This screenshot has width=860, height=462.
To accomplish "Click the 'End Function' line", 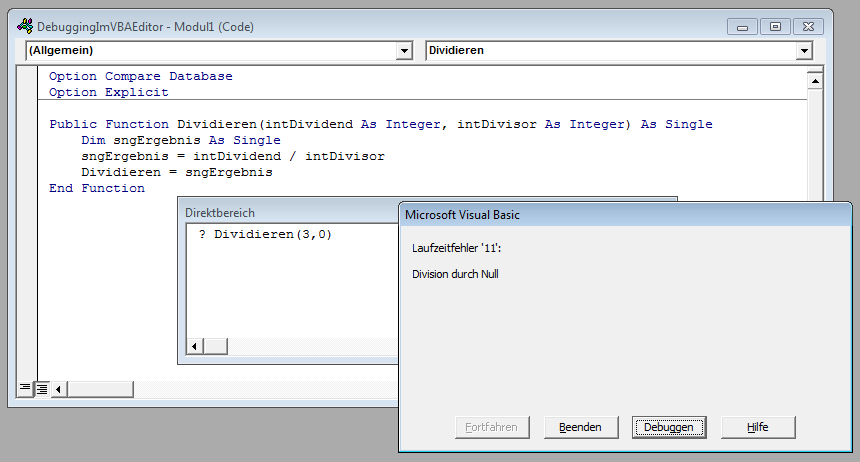I will pyautogui.click(x=97, y=188).
